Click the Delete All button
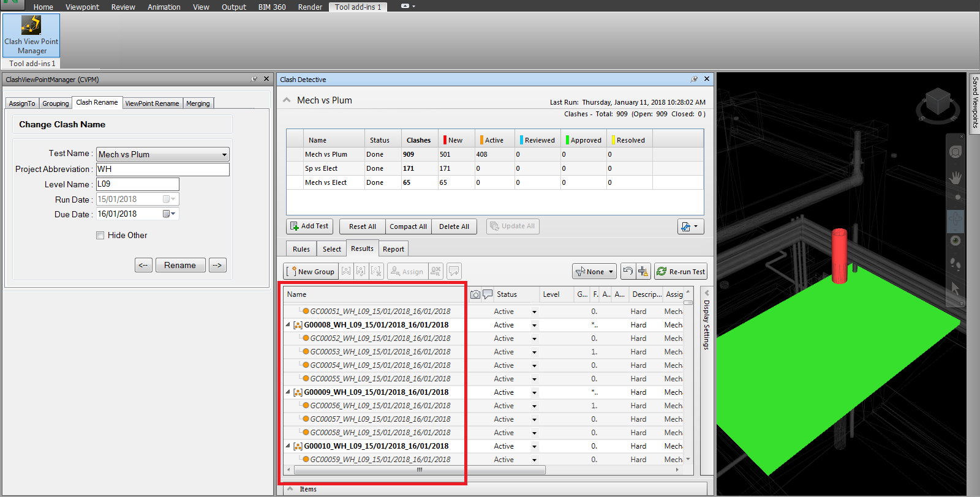 tap(454, 226)
